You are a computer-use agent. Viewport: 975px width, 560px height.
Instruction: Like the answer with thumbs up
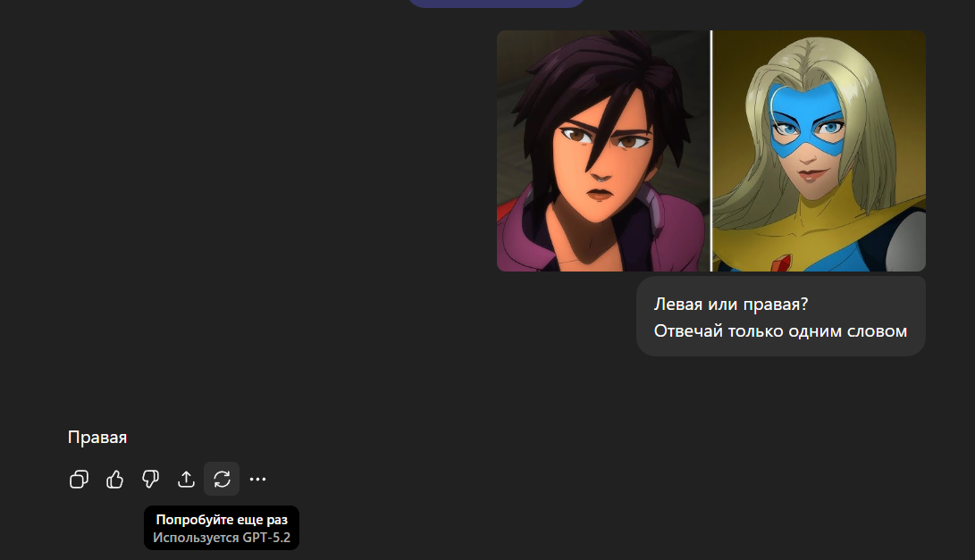[114, 480]
